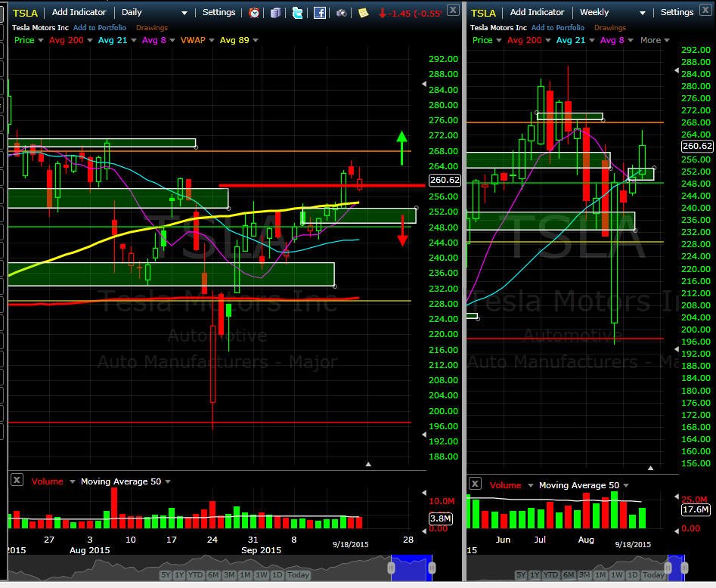Remove the Volume pane in the Daily chart

click(x=17, y=480)
